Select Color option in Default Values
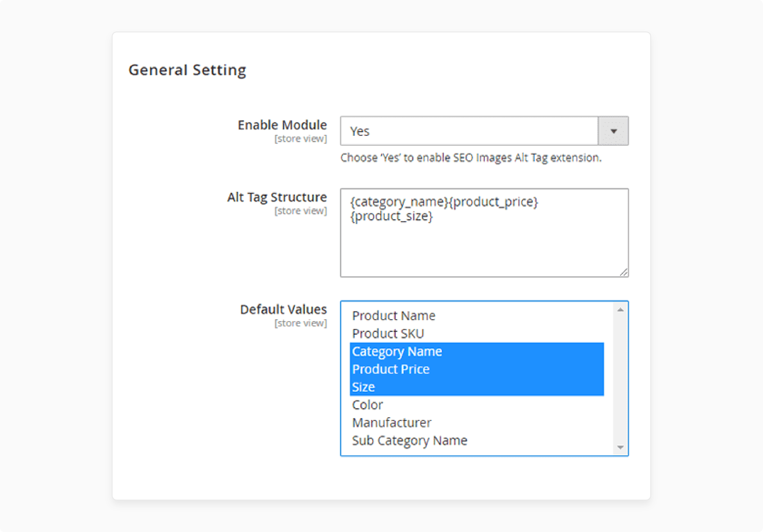The image size is (763, 532). (477, 405)
